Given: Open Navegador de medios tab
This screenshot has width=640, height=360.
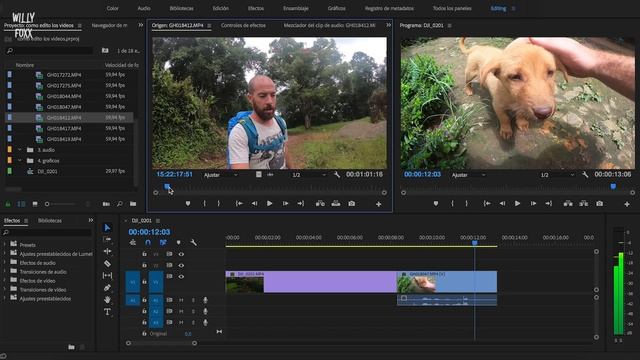Looking at the screenshot, I should 109,25.
